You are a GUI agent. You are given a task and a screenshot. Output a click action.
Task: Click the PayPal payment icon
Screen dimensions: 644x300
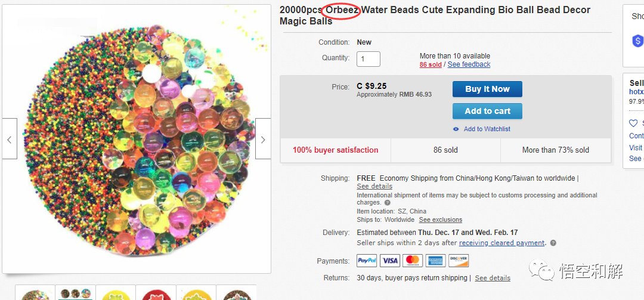pos(367,261)
